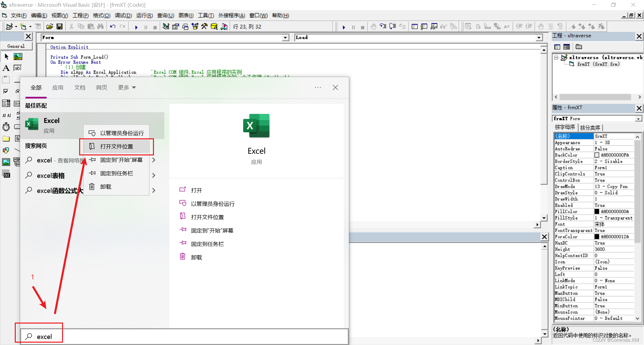
Task: Expand the Load procedure dropdown
Action: coord(539,38)
